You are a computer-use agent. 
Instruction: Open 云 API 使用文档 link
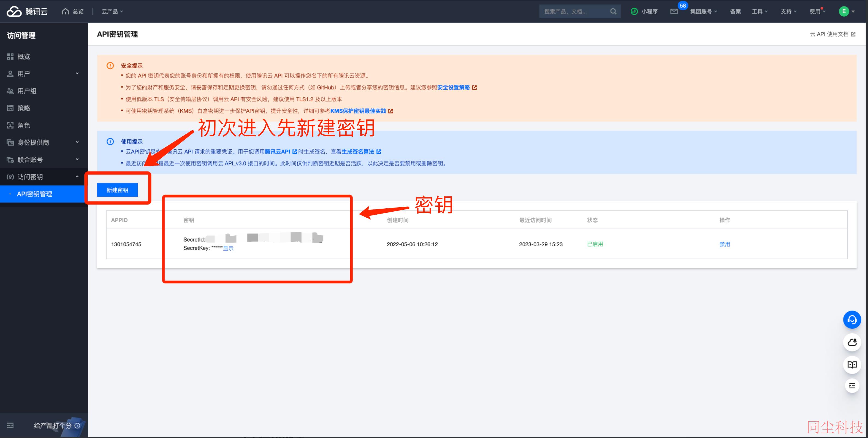click(829, 34)
